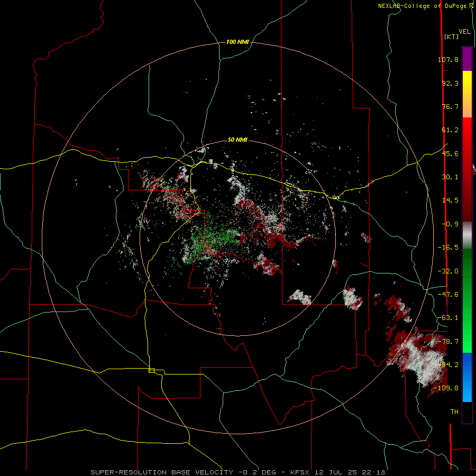The image size is (476, 476).
Task: Click the 76.7 legend value
Action: [450, 106]
